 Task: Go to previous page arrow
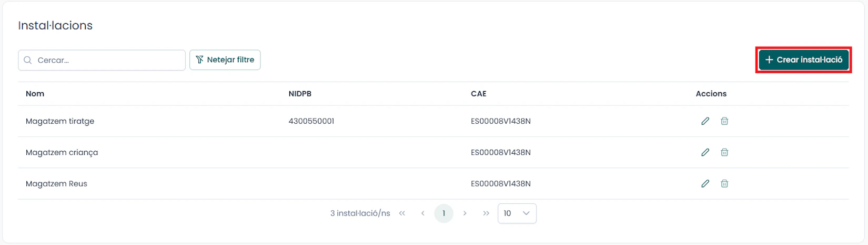pyautogui.click(x=423, y=213)
